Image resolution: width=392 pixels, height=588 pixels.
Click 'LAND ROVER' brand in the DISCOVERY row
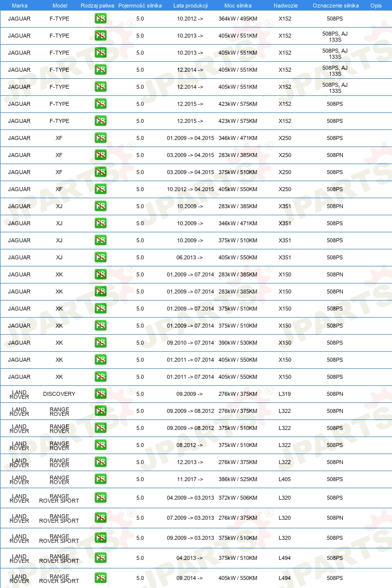click(20, 394)
